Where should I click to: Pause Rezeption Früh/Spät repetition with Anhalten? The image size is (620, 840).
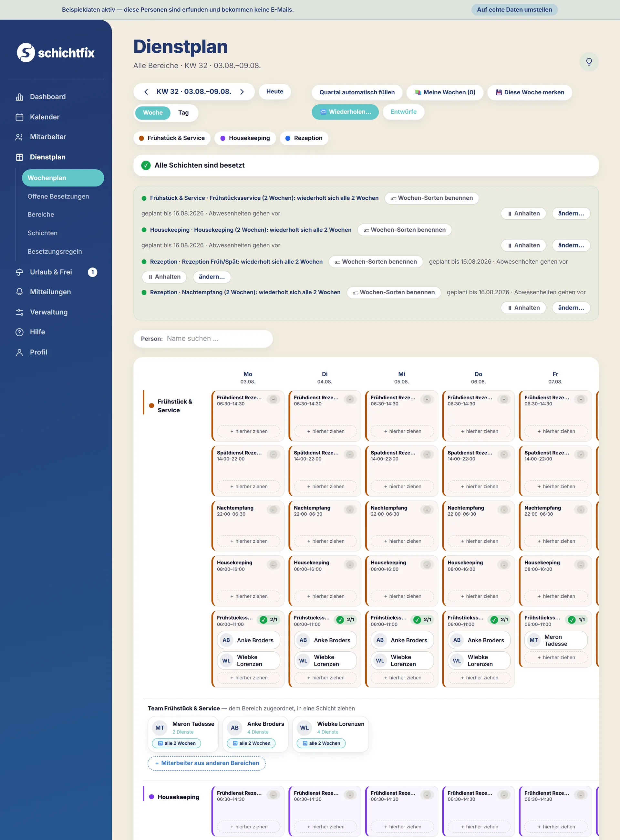click(x=164, y=277)
